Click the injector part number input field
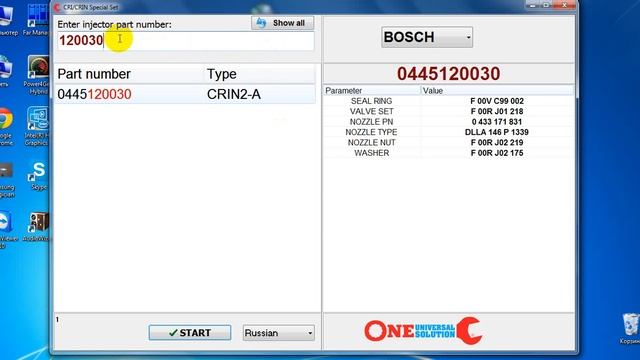 186,40
